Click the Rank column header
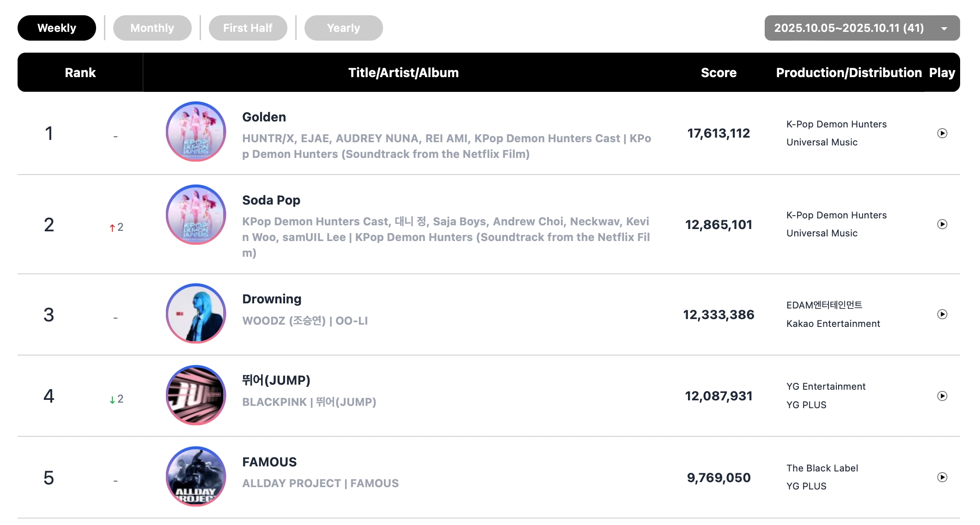Image resolution: width=980 pixels, height=525 pixels. (80, 72)
